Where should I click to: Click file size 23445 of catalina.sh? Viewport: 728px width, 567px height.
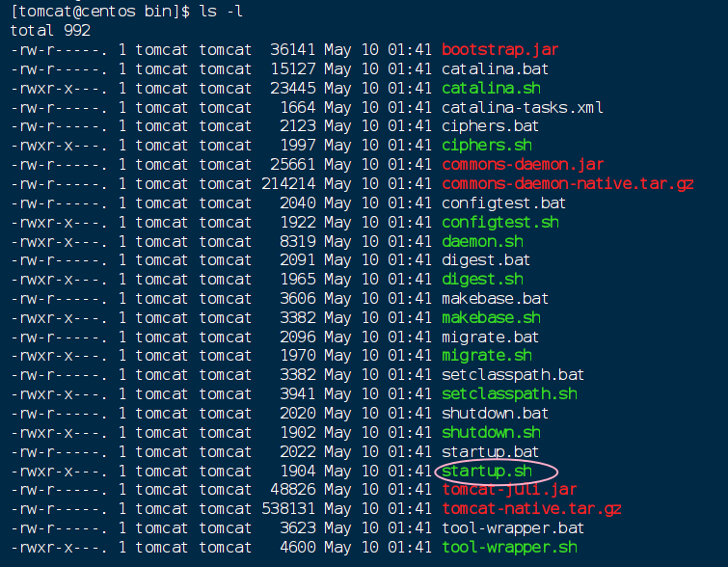pos(292,88)
